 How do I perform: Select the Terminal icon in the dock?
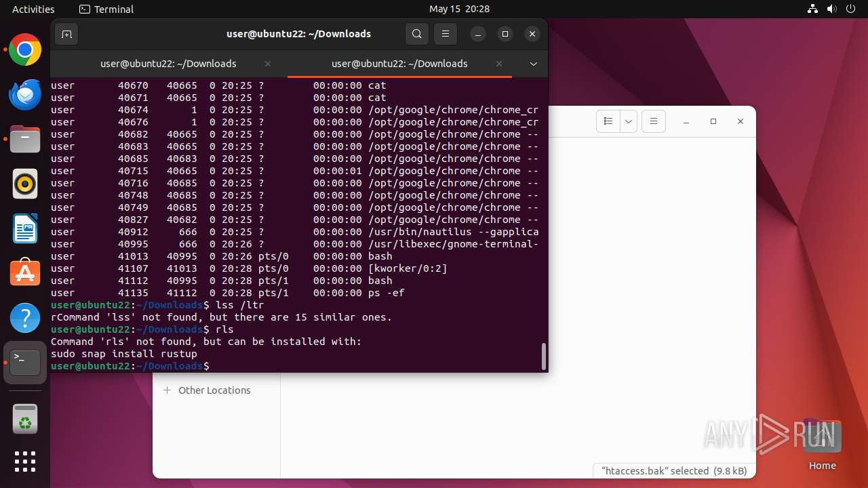[x=25, y=363]
